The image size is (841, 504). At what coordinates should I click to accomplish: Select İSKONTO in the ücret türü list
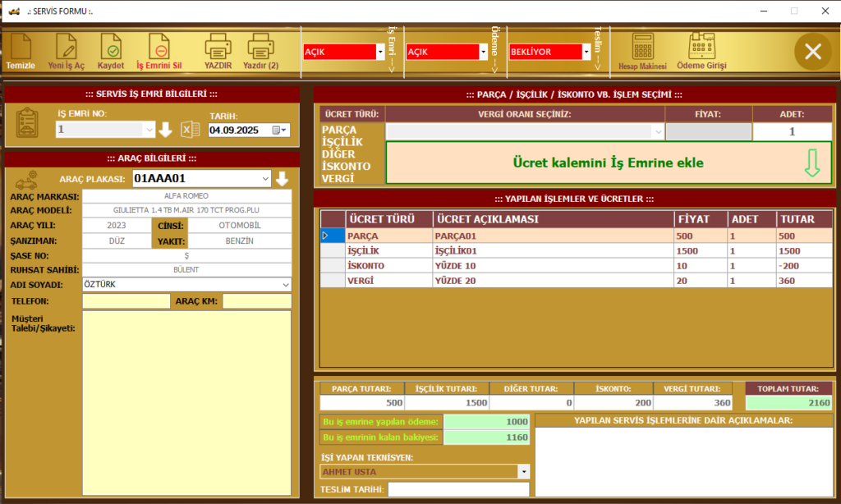[347, 166]
